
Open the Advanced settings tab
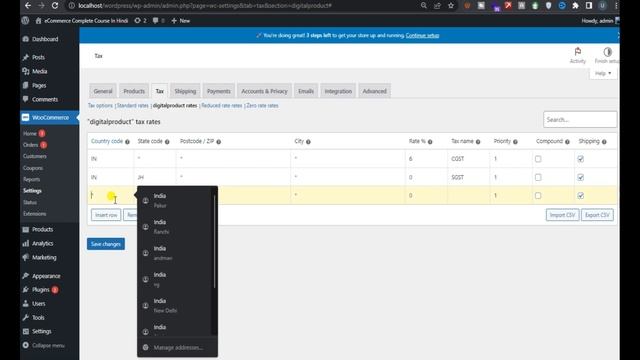374,91
